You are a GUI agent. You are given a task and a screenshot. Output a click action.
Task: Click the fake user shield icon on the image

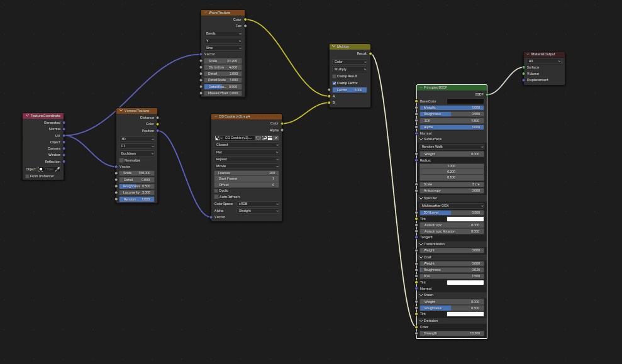pyautogui.click(x=258, y=137)
